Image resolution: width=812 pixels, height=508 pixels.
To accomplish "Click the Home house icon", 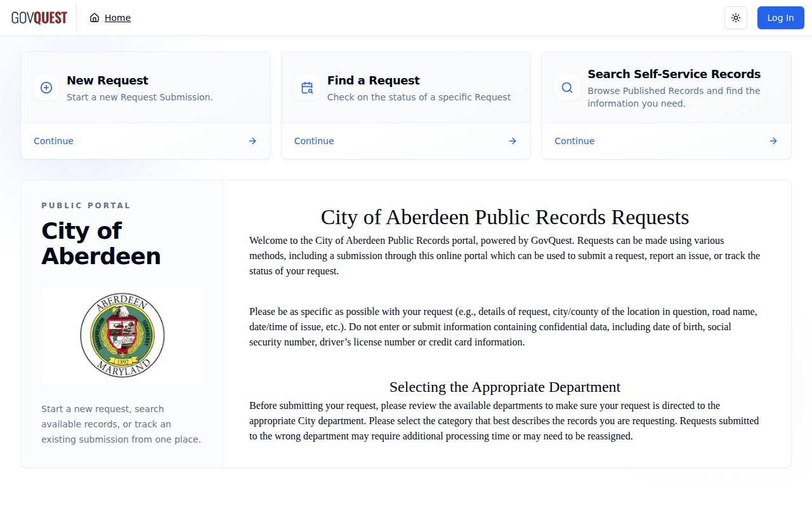I will click(x=95, y=18).
